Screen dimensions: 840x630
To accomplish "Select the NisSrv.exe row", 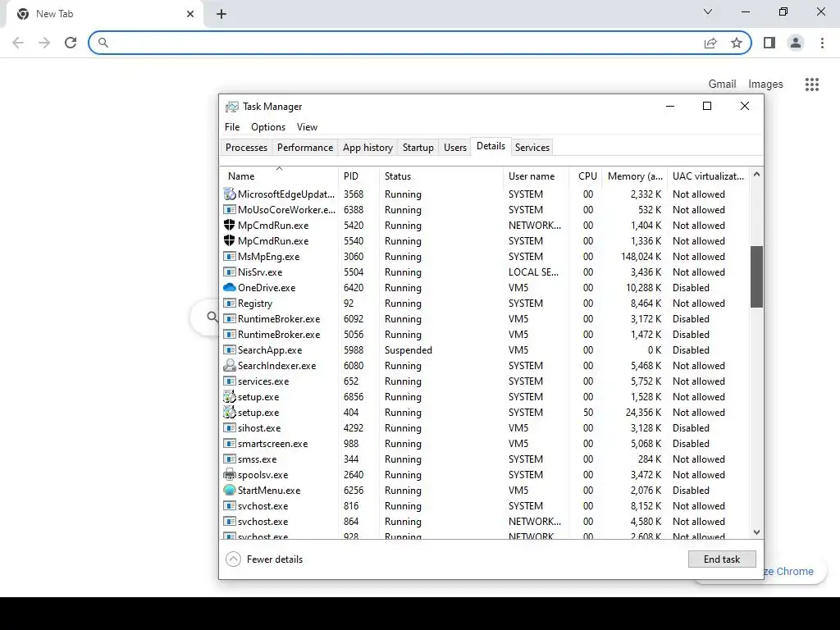I will coord(485,272).
